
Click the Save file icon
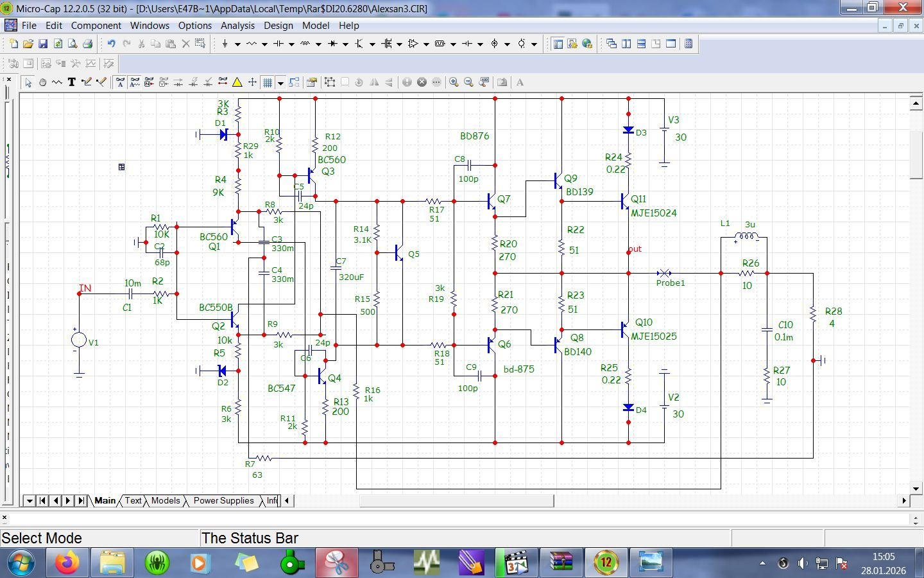point(43,44)
